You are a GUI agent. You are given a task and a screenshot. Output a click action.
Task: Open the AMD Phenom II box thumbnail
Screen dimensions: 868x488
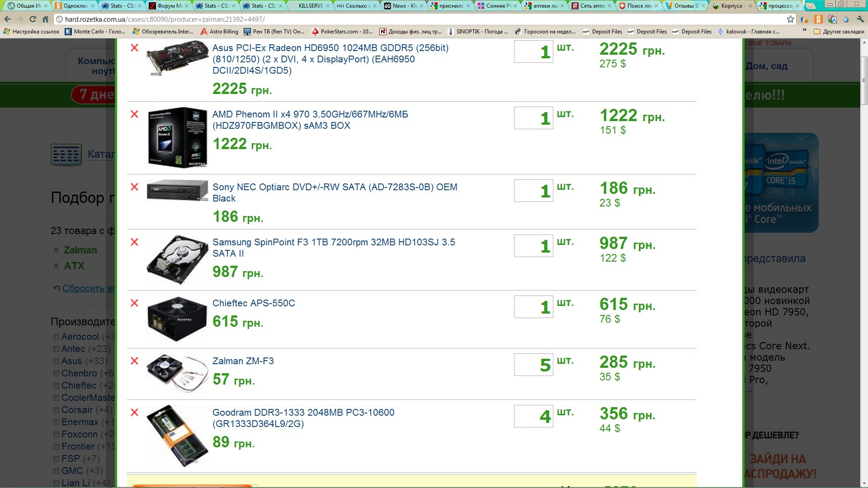[x=177, y=137]
